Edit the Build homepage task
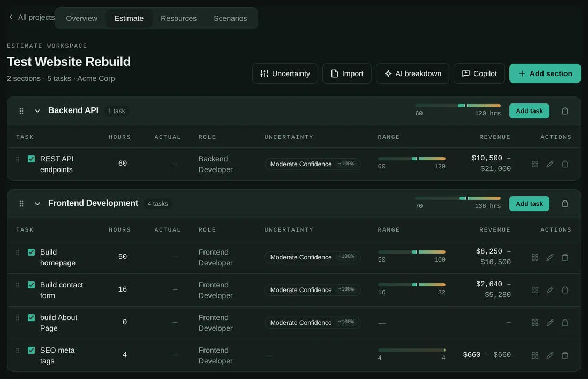This screenshot has height=379, width=588. click(550, 257)
